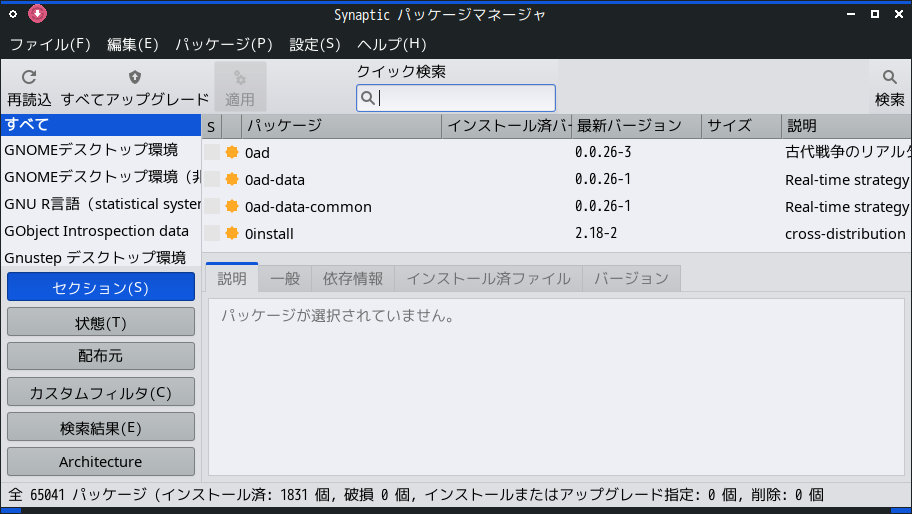Image resolution: width=912 pixels, height=514 pixels.
Task: Click version 2.18-2 of 0install
Action: 596,233
